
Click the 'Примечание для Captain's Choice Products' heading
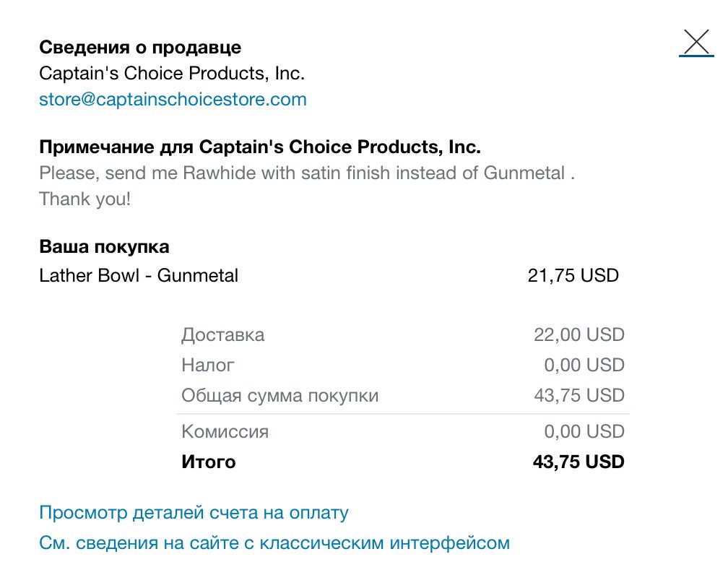coord(260,147)
